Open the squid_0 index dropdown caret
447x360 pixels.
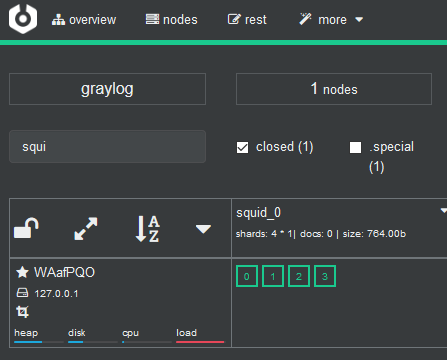(444, 211)
